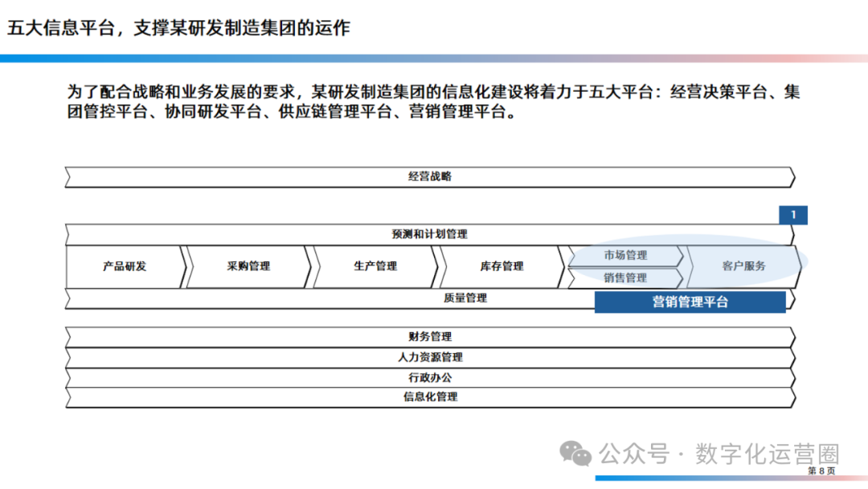Click the 市场管理 chevron
This screenshot has width=868, height=489.
click(x=625, y=255)
